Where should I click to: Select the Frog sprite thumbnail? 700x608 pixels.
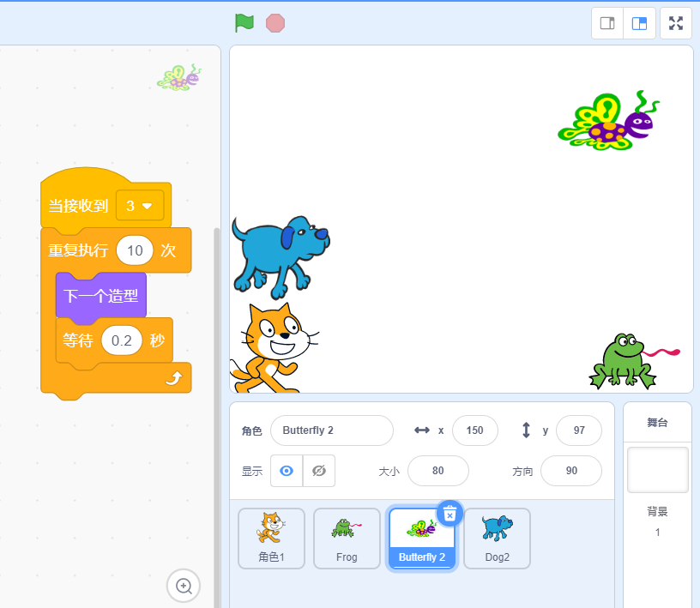click(x=347, y=538)
